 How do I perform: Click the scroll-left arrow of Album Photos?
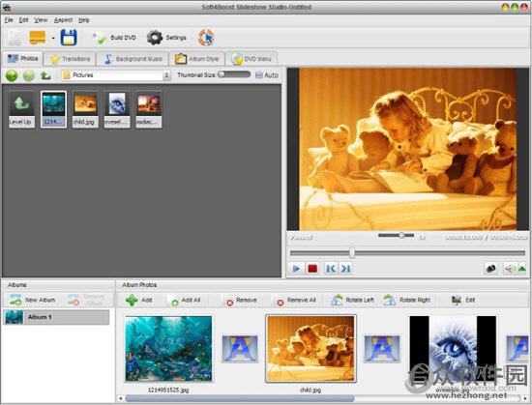121,398
